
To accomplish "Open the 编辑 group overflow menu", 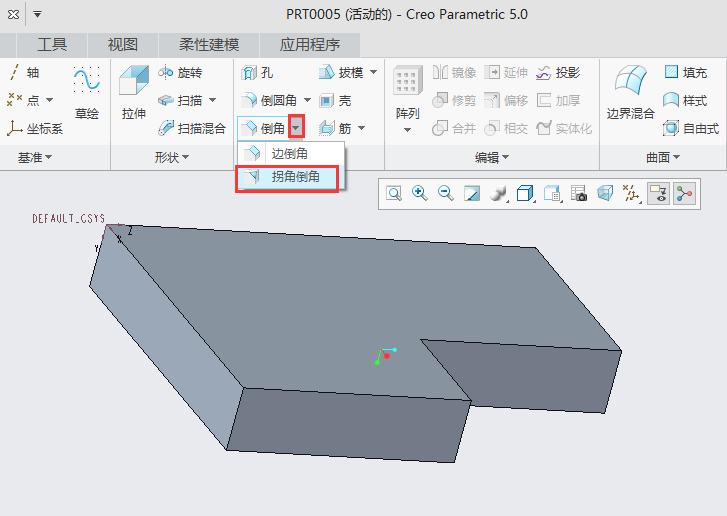I will 492,158.
